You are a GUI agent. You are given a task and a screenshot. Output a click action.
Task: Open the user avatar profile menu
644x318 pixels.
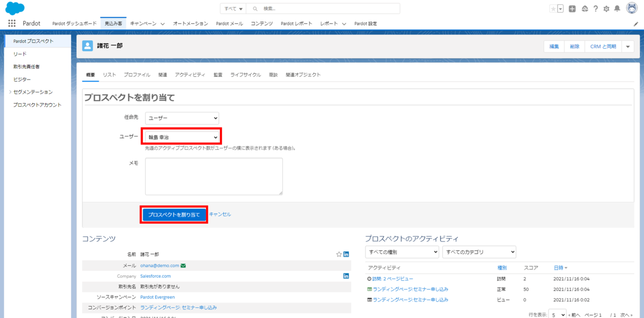(x=631, y=9)
